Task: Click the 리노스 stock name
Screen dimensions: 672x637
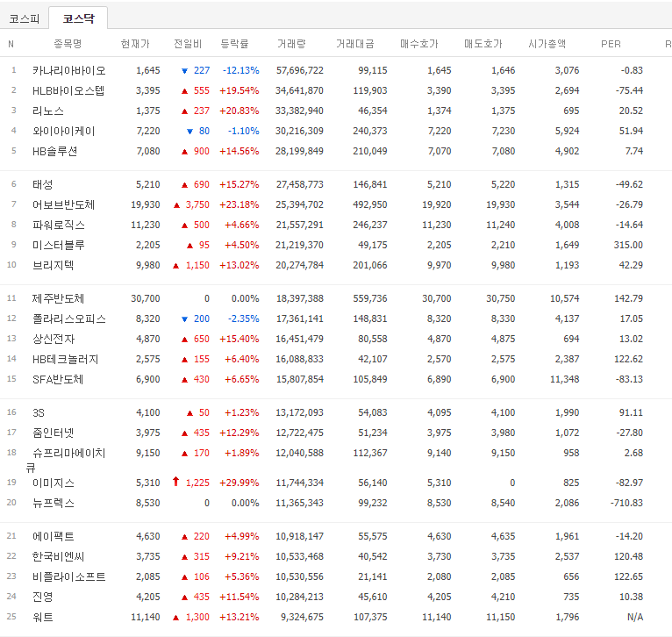Action: (48, 111)
